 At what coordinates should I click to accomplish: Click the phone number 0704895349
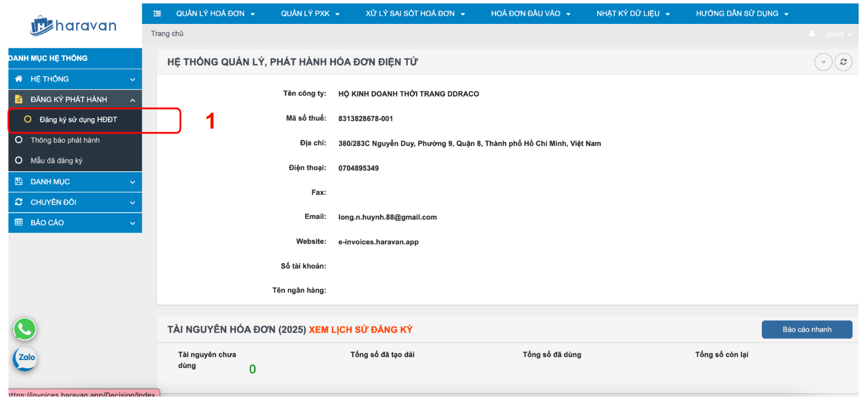coord(358,168)
